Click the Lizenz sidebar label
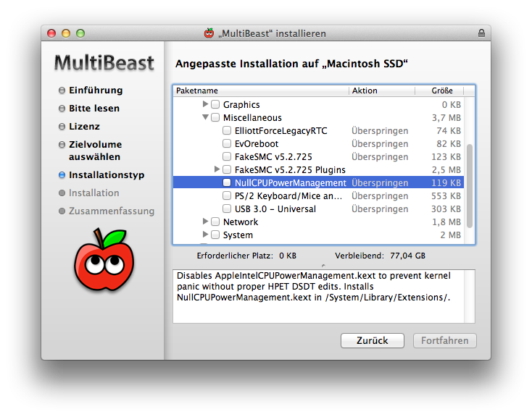The height and width of the screenshot is (417, 532). click(85, 127)
